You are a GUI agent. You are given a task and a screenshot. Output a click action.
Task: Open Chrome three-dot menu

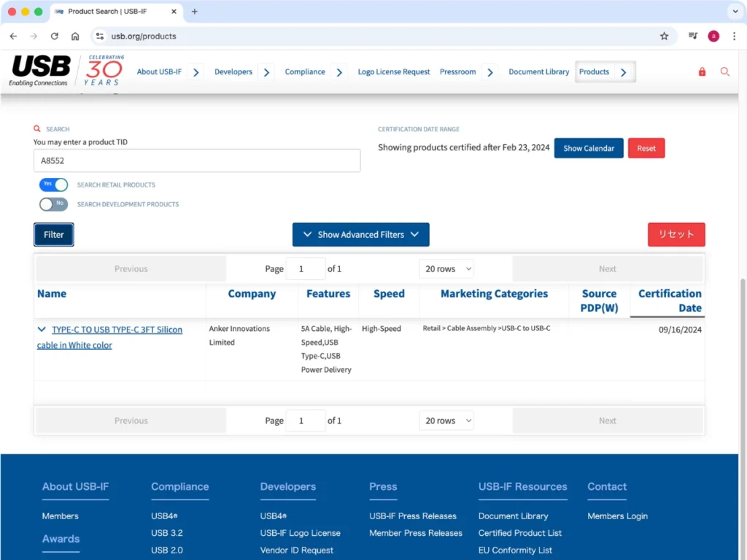[x=734, y=36]
